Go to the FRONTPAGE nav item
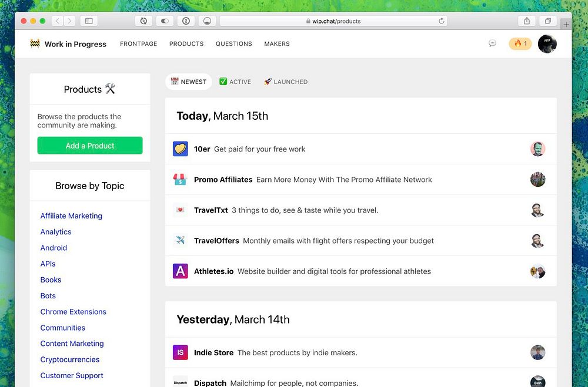The width and height of the screenshot is (588, 387). point(138,44)
